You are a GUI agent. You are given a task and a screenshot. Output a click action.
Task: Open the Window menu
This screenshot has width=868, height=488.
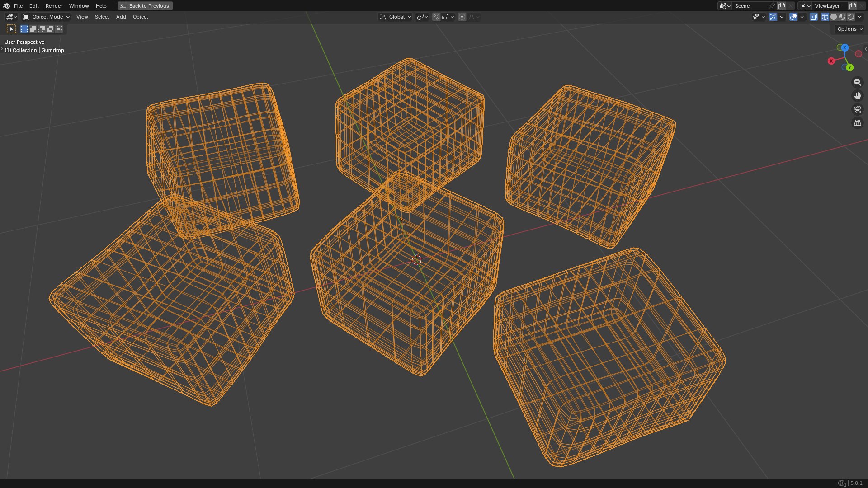[x=79, y=6]
